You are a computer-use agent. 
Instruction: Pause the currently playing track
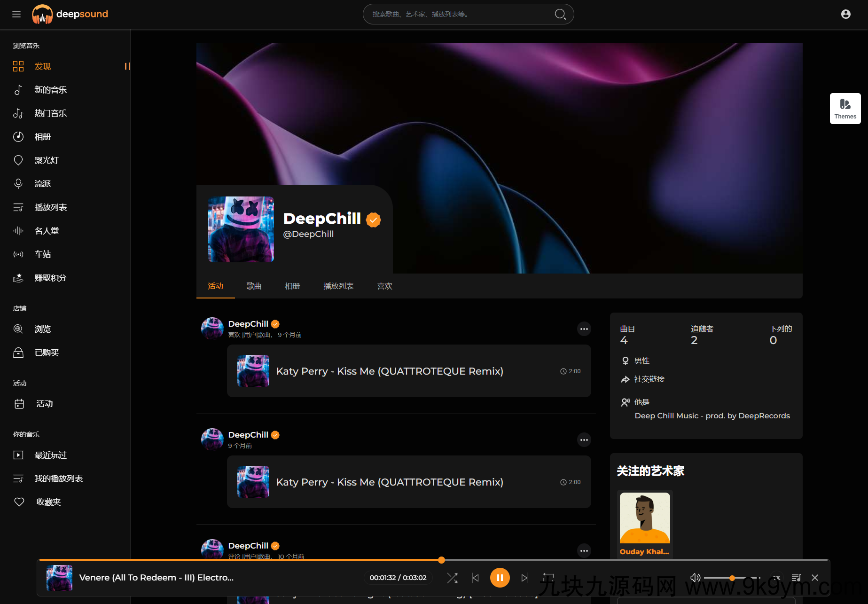point(500,578)
